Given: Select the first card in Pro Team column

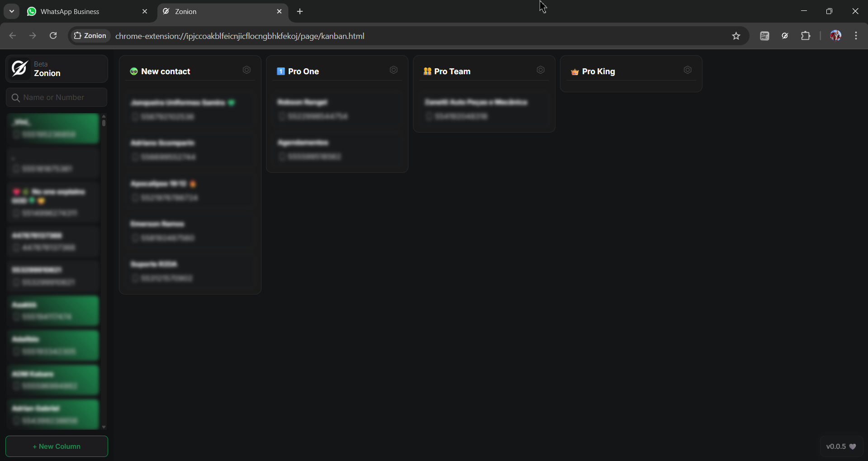Looking at the screenshot, I should 484,109.
